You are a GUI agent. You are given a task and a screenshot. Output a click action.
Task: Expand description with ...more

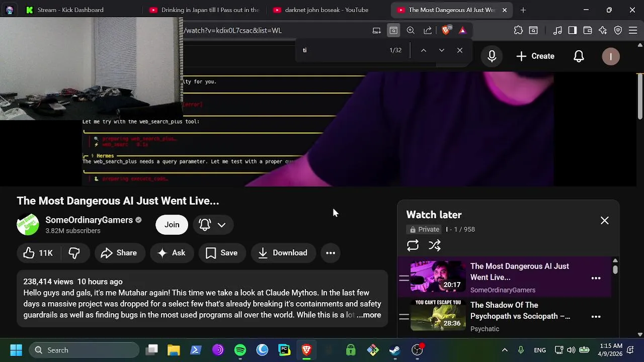pyautogui.click(x=369, y=315)
